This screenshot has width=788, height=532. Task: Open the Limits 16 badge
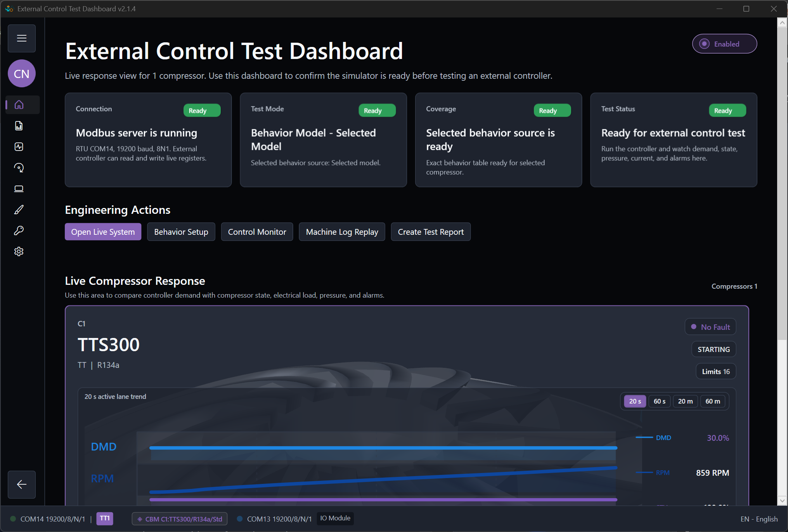pyautogui.click(x=716, y=371)
